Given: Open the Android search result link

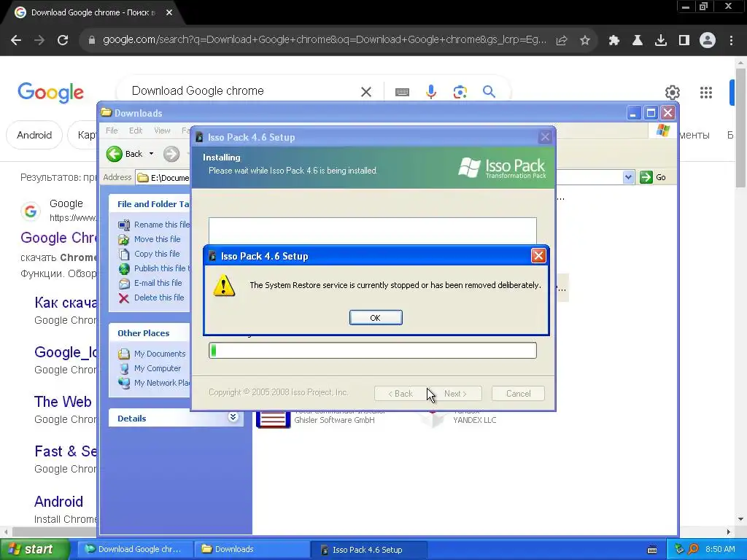Looking at the screenshot, I should coord(58,502).
